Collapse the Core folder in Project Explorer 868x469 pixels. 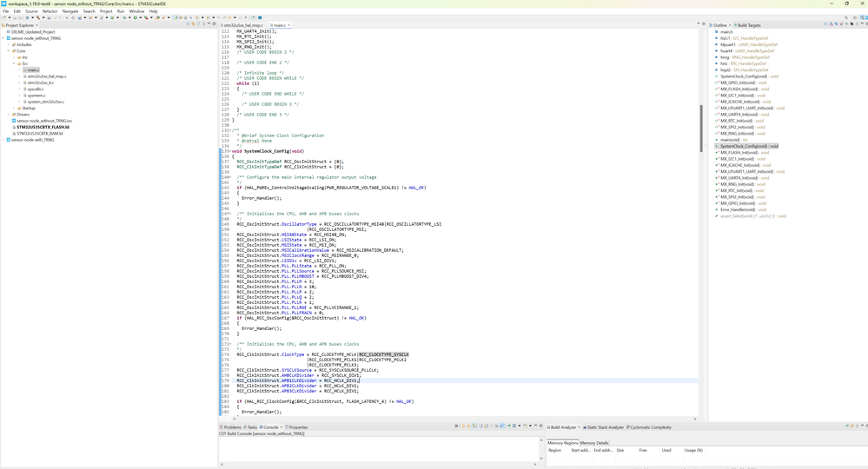(x=9, y=51)
